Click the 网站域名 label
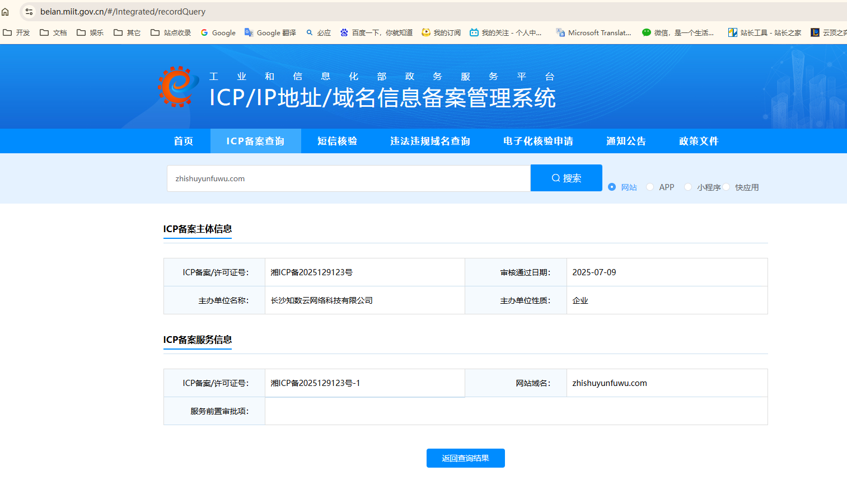The width and height of the screenshot is (847, 504). [x=534, y=383]
